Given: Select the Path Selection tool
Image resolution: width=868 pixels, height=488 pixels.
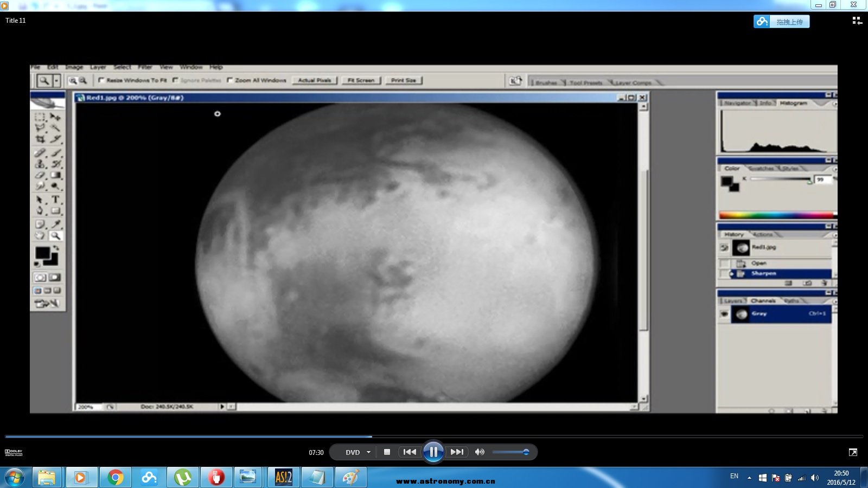Looking at the screenshot, I should (x=40, y=200).
